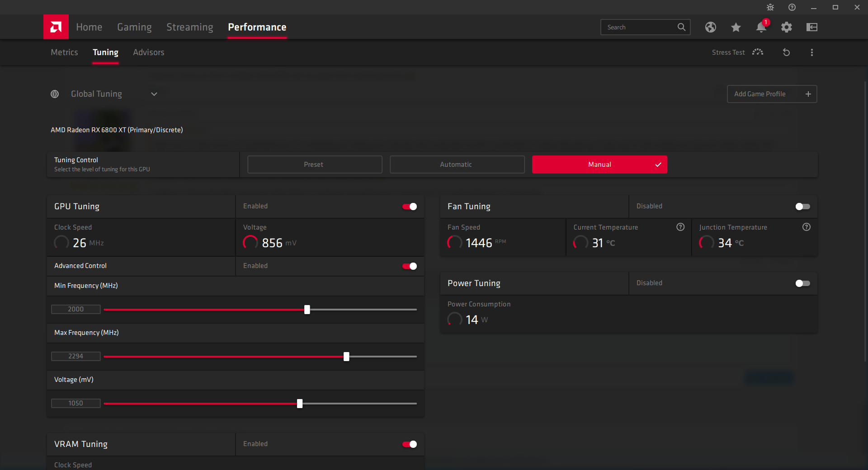Click the 34 °C junction temperature value

[x=731, y=243]
